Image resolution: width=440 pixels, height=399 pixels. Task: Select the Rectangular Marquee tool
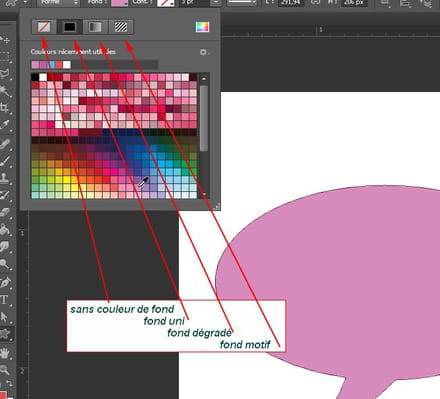[5, 56]
